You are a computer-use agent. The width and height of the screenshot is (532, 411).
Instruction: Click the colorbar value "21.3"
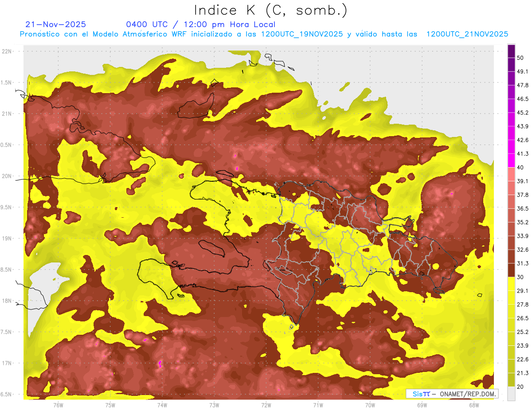coord(523,373)
